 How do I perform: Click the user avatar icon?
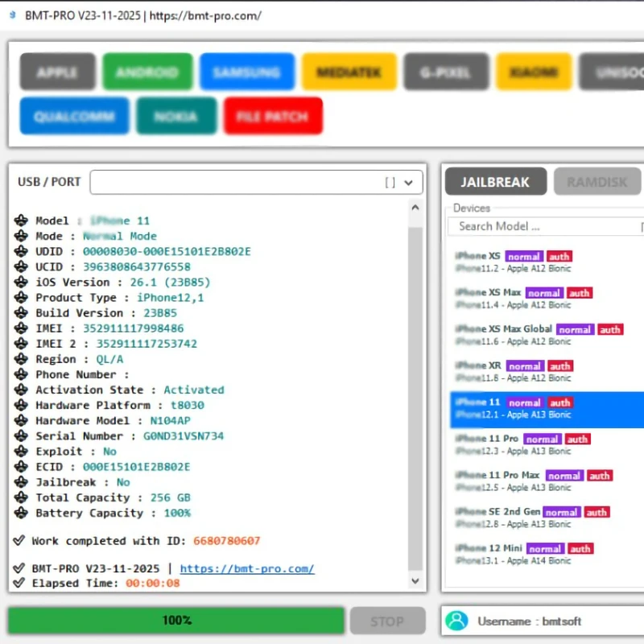coord(456,621)
